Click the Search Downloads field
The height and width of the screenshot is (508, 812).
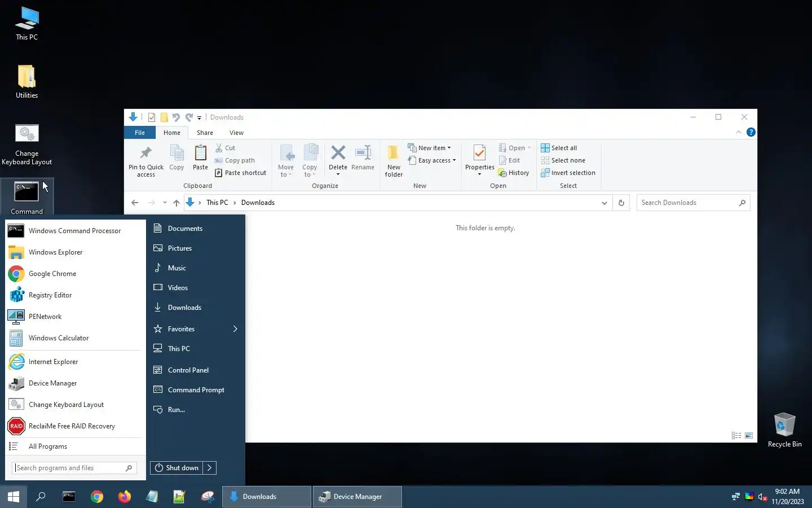[693, 203]
